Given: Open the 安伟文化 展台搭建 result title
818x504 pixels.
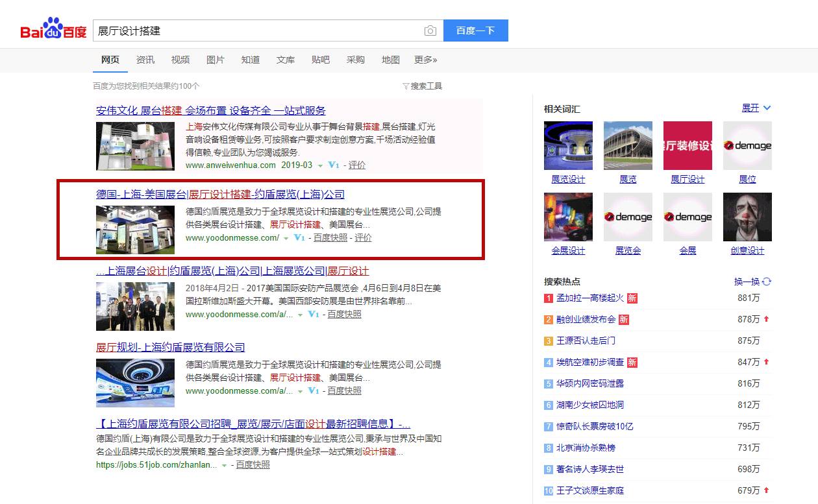Looking at the screenshot, I should click(x=211, y=110).
